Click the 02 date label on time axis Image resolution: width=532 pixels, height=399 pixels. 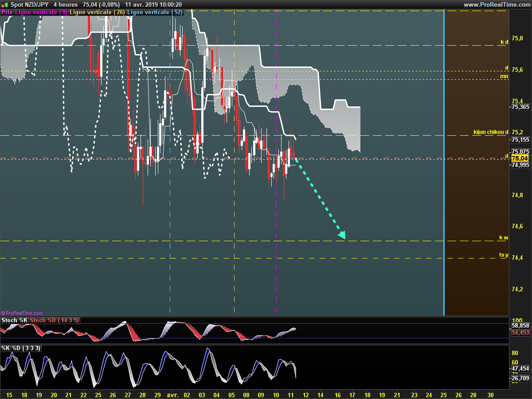coord(187,395)
